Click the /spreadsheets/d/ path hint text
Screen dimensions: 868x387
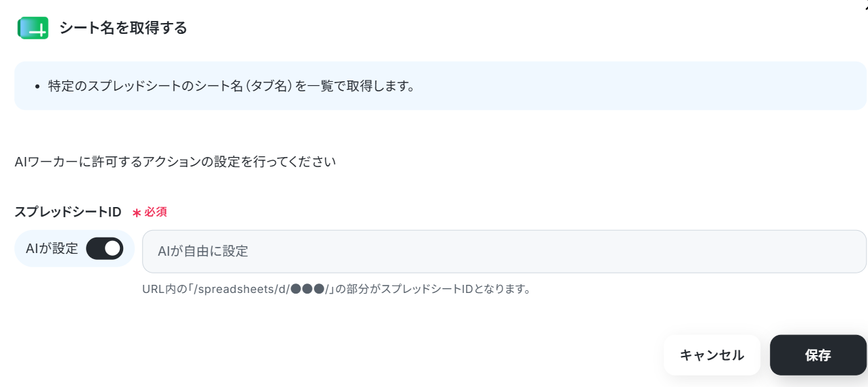pyautogui.click(x=241, y=289)
